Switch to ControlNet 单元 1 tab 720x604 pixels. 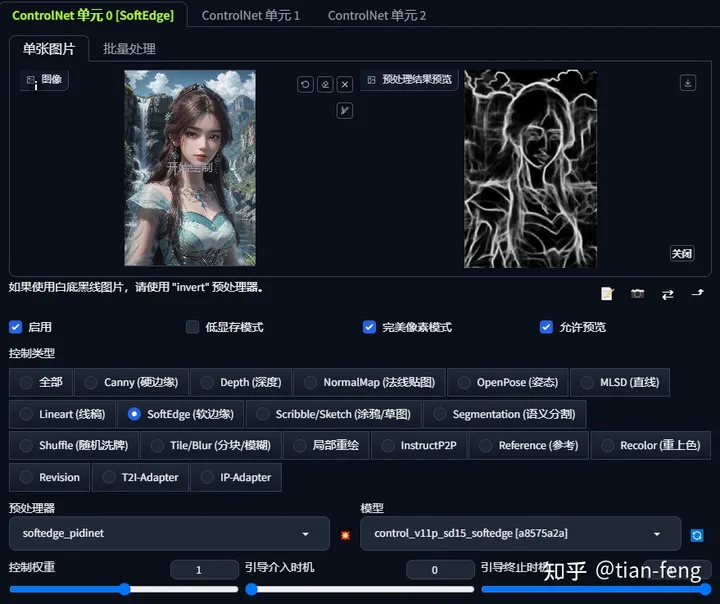[x=251, y=16]
